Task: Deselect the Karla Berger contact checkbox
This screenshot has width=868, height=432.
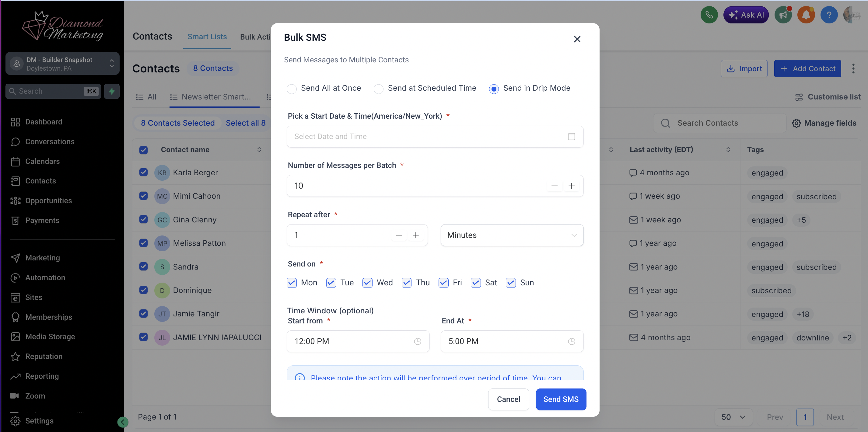Action: click(143, 172)
